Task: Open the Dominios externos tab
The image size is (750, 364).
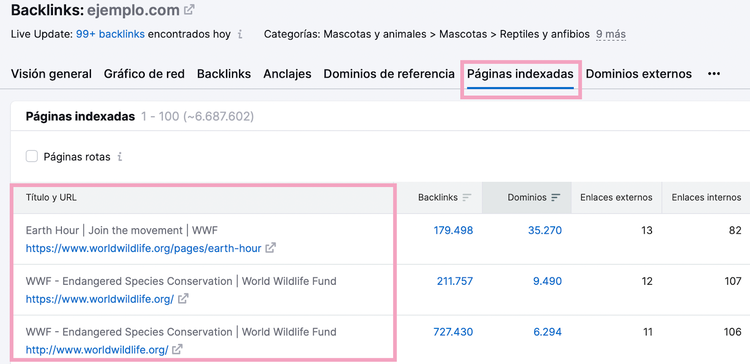Action: point(639,74)
